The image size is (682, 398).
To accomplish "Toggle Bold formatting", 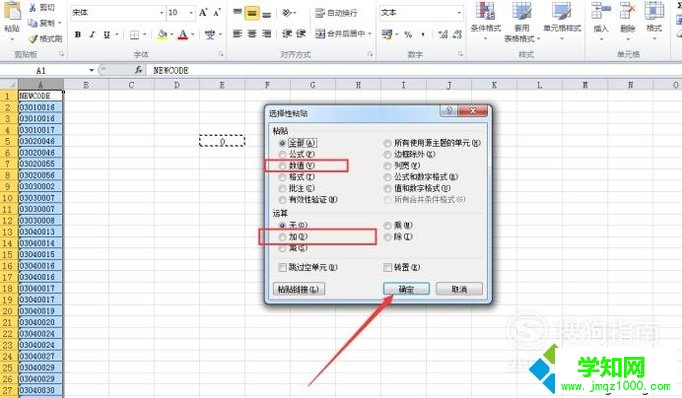I will coord(77,34).
